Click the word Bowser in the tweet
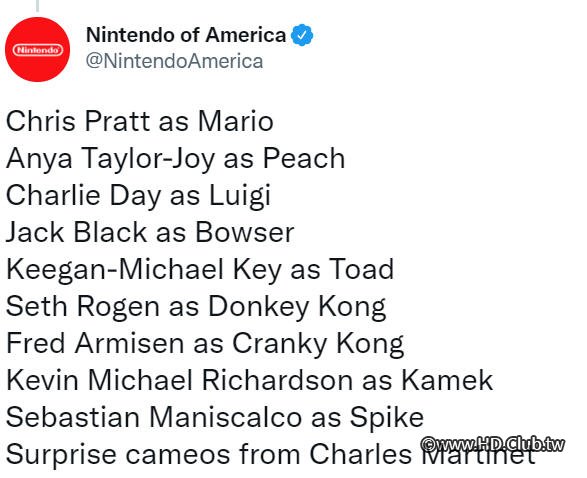 tap(245, 232)
